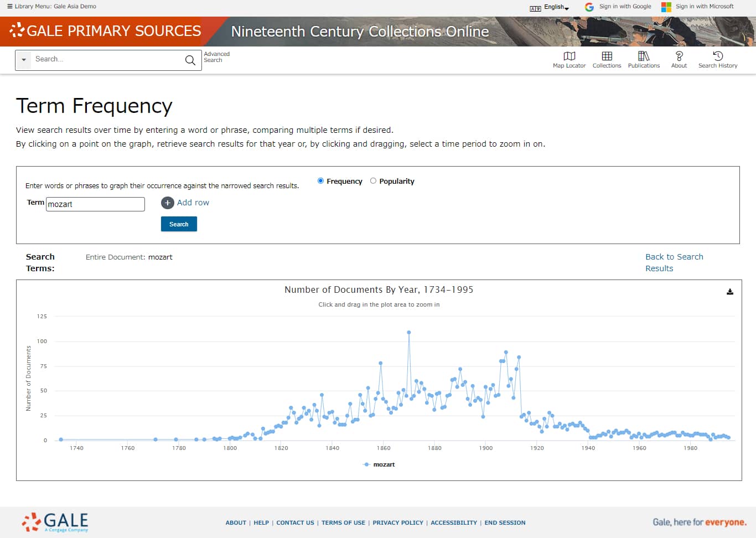Open the PRIVACY POLICY link

point(398,523)
